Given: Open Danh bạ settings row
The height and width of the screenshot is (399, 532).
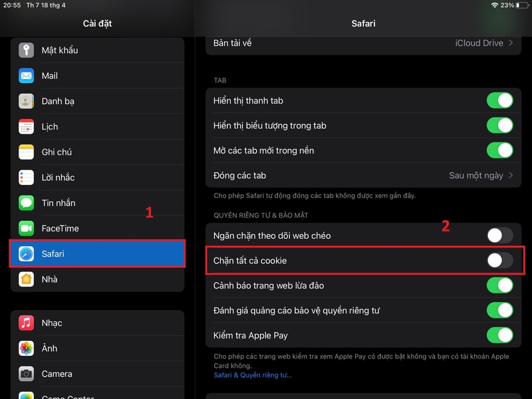Looking at the screenshot, I should pyautogui.click(x=97, y=101).
